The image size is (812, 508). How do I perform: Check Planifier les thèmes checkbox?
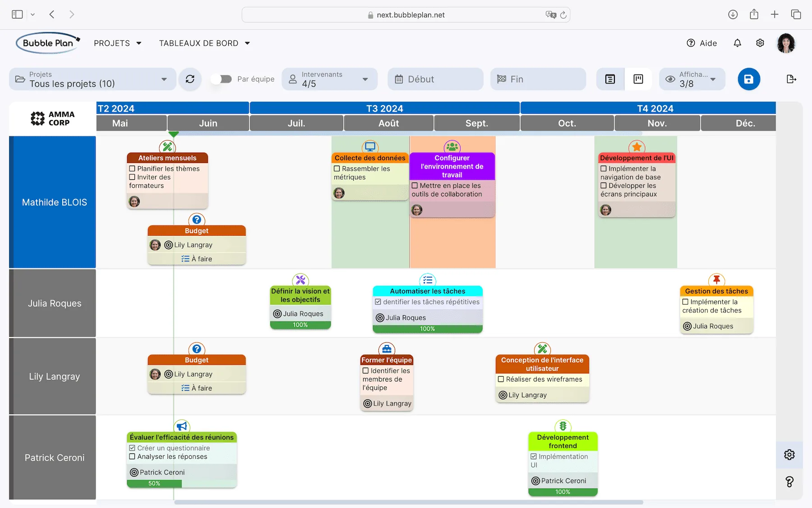point(132,168)
